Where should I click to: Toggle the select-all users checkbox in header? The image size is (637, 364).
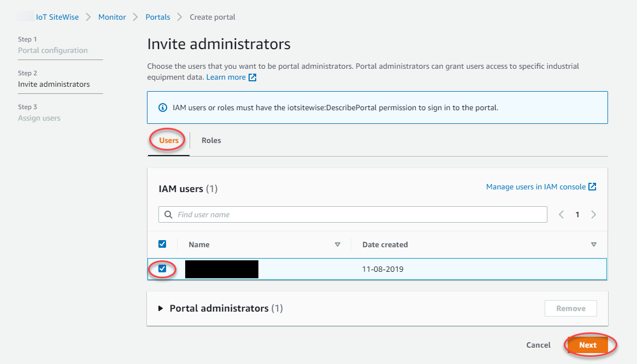[162, 244]
